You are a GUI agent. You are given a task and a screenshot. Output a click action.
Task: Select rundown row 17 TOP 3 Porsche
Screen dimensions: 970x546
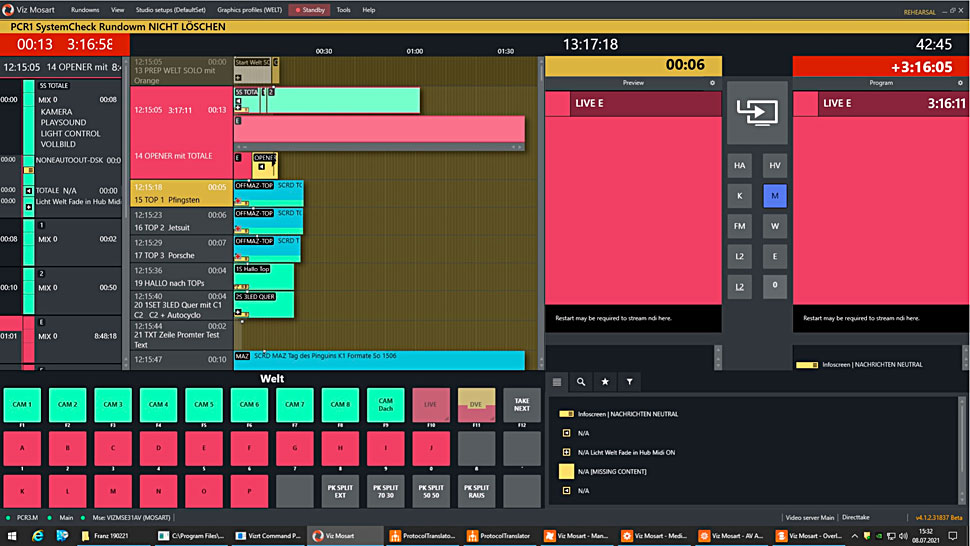pos(181,249)
